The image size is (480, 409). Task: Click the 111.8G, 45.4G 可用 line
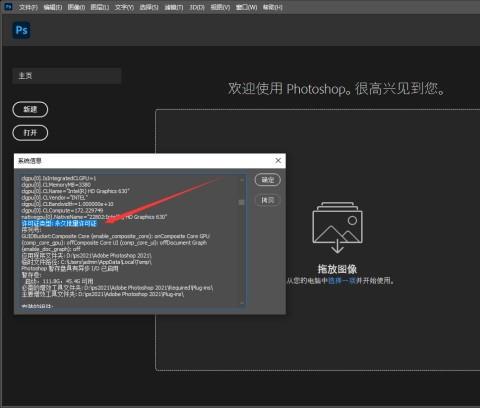pyautogui.click(x=59, y=281)
